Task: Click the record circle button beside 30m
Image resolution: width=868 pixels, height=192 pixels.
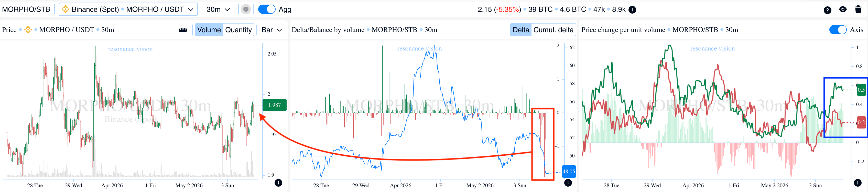Action: 246,9
